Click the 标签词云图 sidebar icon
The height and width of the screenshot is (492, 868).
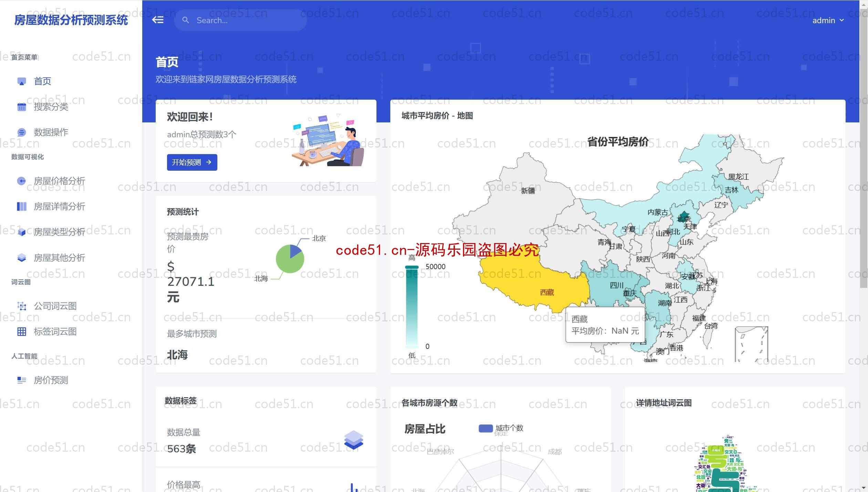coord(21,330)
